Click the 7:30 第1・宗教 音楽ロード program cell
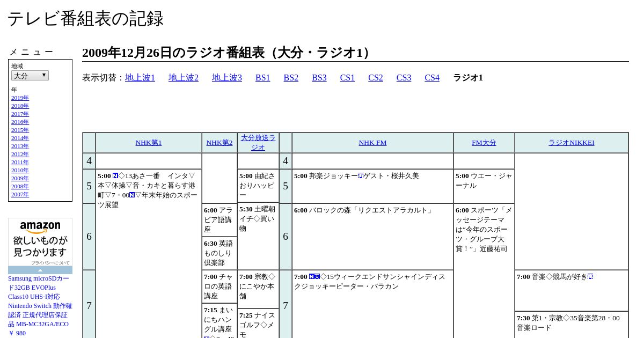Image resolution: width=644 pixels, height=338 pixels. [x=572, y=325]
